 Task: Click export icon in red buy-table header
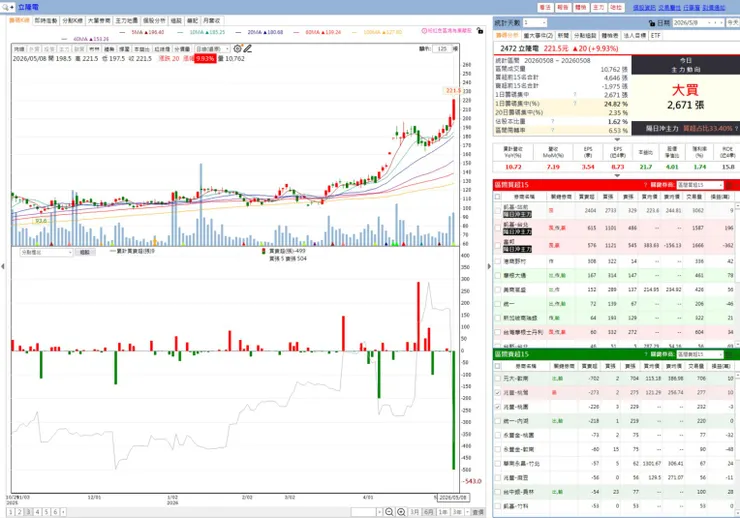click(x=729, y=185)
